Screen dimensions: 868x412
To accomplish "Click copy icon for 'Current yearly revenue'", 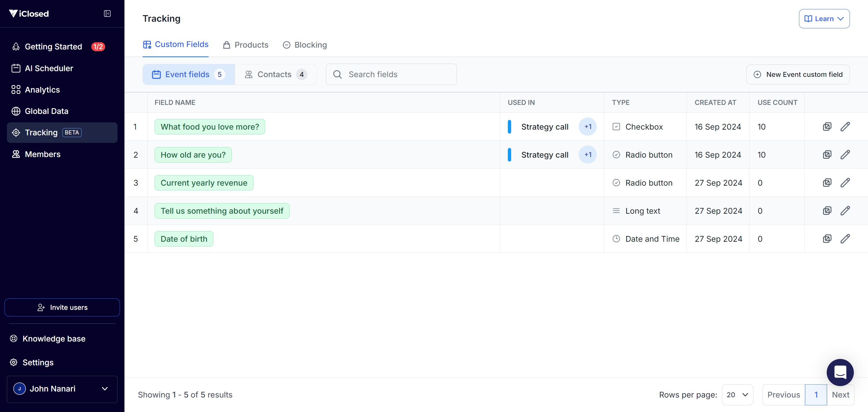I will click(x=827, y=183).
